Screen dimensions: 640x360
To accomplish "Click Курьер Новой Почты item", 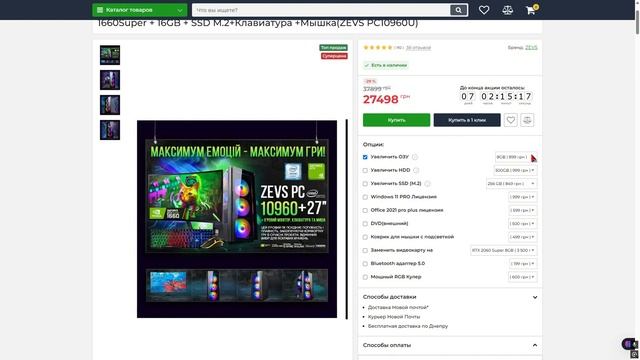I will tap(393, 317).
